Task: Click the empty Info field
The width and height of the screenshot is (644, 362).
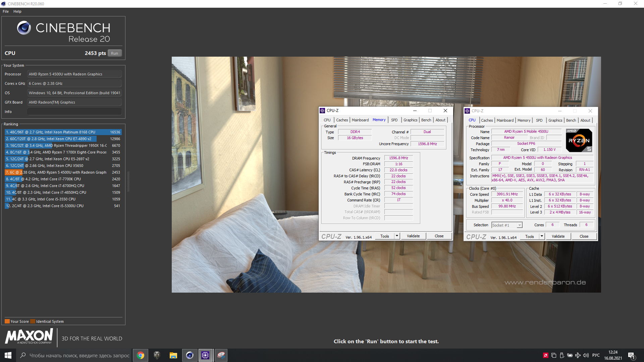Action: [74, 112]
